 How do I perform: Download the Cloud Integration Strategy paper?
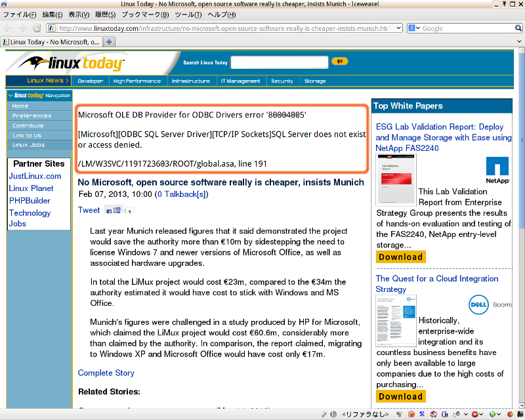(x=401, y=396)
